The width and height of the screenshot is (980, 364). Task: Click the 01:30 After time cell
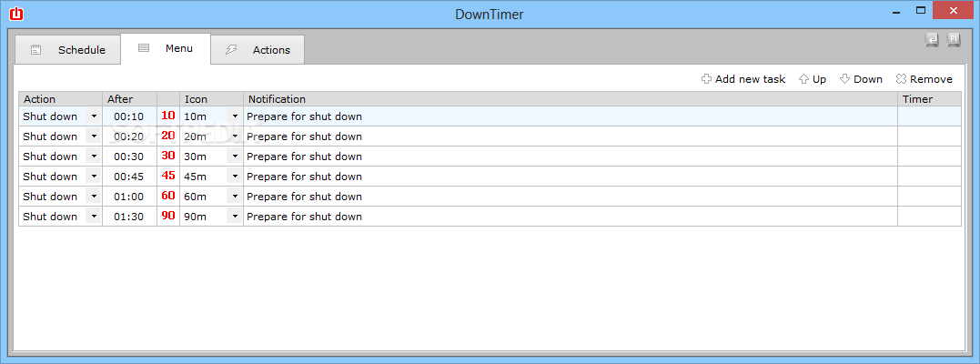tap(129, 217)
